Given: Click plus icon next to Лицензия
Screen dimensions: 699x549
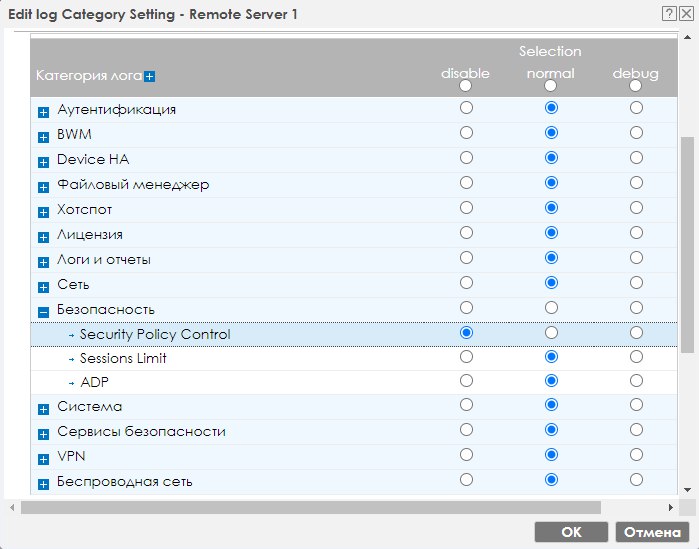Looking at the screenshot, I should coord(43,236).
